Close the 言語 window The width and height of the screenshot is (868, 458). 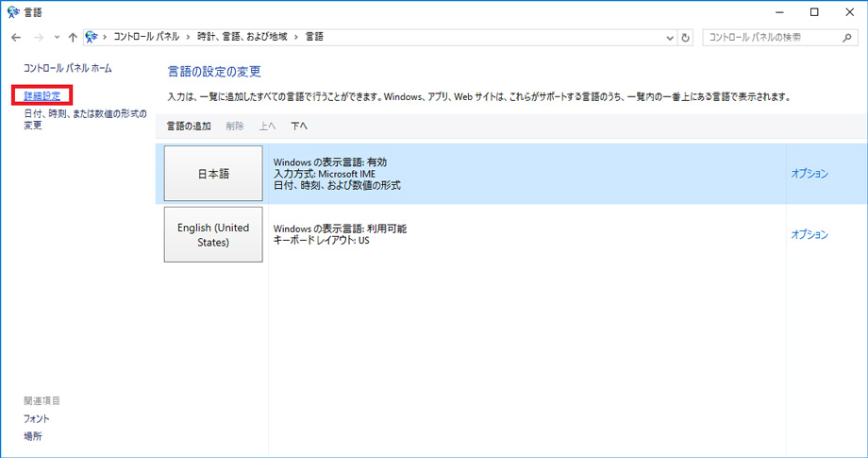tap(850, 12)
